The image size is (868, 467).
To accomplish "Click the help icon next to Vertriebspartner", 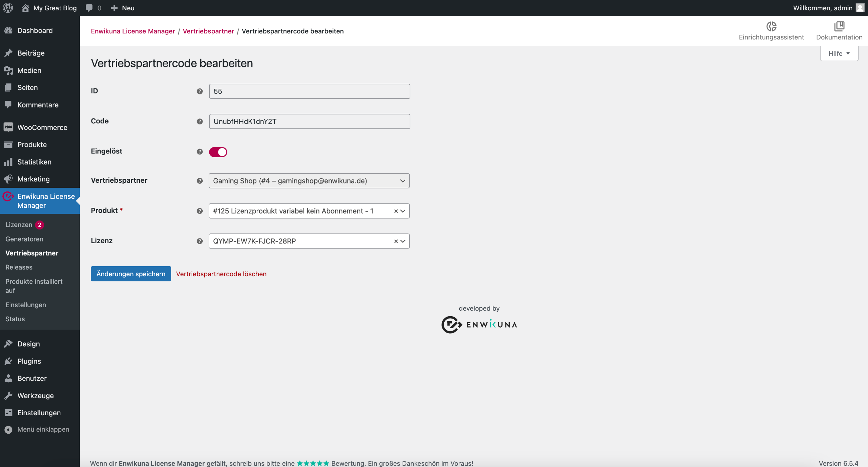I will pos(200,181).
